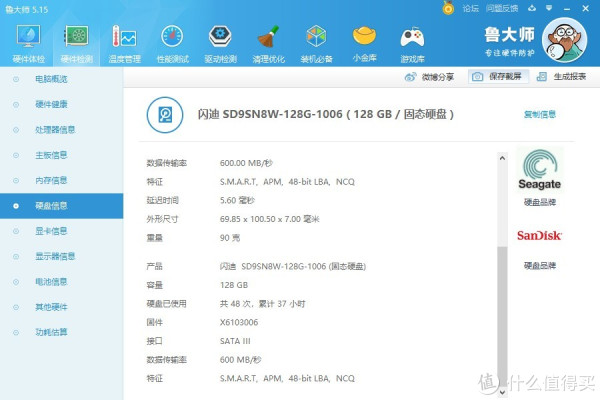
Task: Click the drive title 闪迪 SD9SN8W-128G-1006 heading
Action: tap(326, 114)
